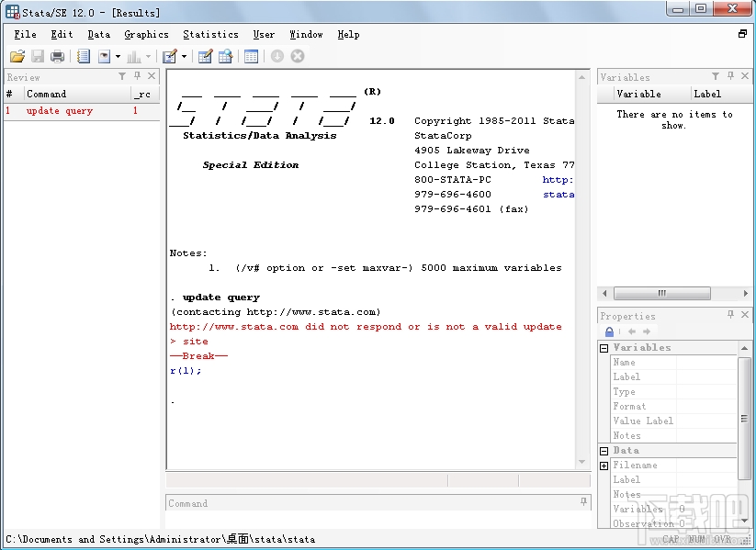Image resolution: width=756 pixels, height=550 pixels.
Task: Collapse the Variables section in Properties
Action: coord(604,348)
